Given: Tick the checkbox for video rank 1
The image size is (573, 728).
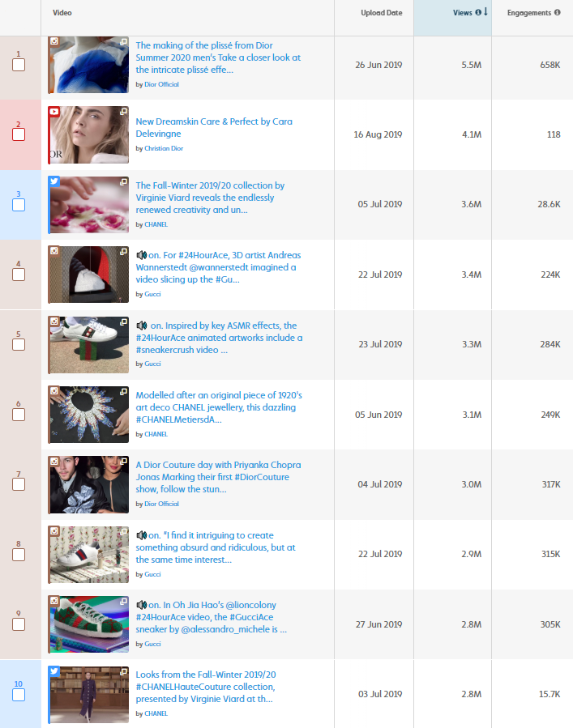Looking at the screenshot, I should coord(19,65).
